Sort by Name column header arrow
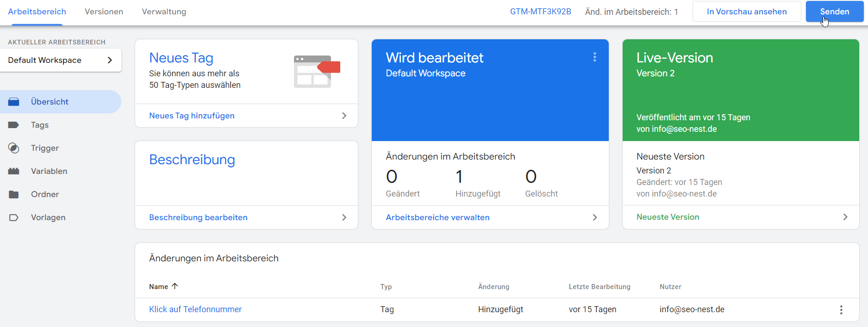Viewport: 868px width, 327px height. tap(175, 286)
